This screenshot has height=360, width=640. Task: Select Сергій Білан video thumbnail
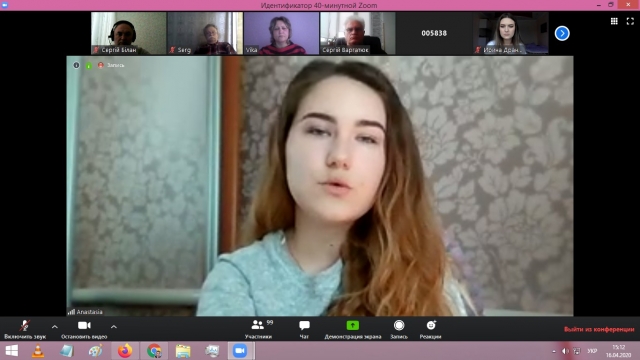[x=129, y=33]
